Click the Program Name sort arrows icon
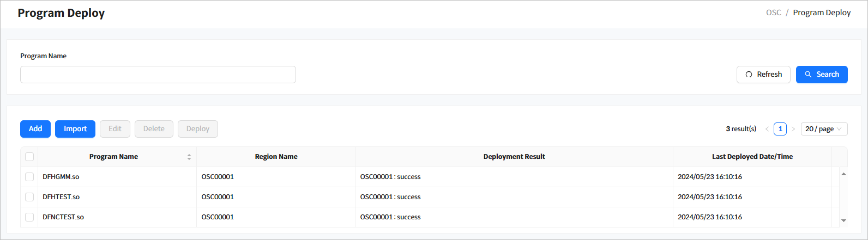The width and height of the screenshot is (868, 240). coord(189,157)
